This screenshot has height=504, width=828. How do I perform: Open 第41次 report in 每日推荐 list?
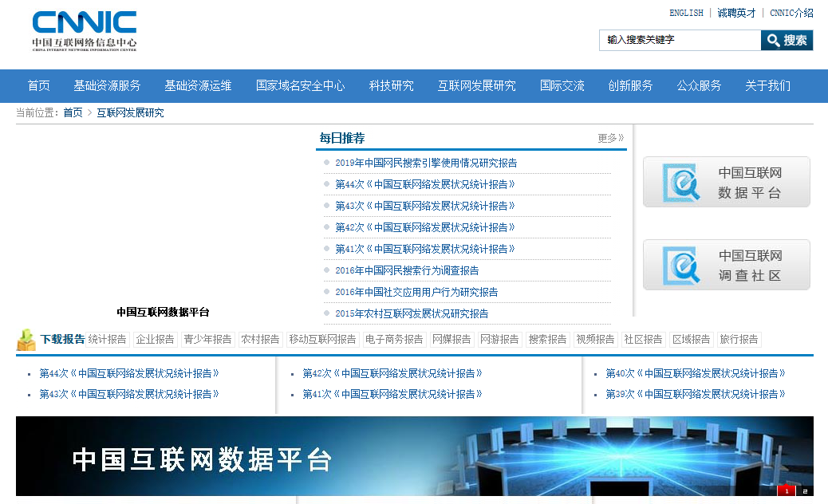[x=425, y=249]
